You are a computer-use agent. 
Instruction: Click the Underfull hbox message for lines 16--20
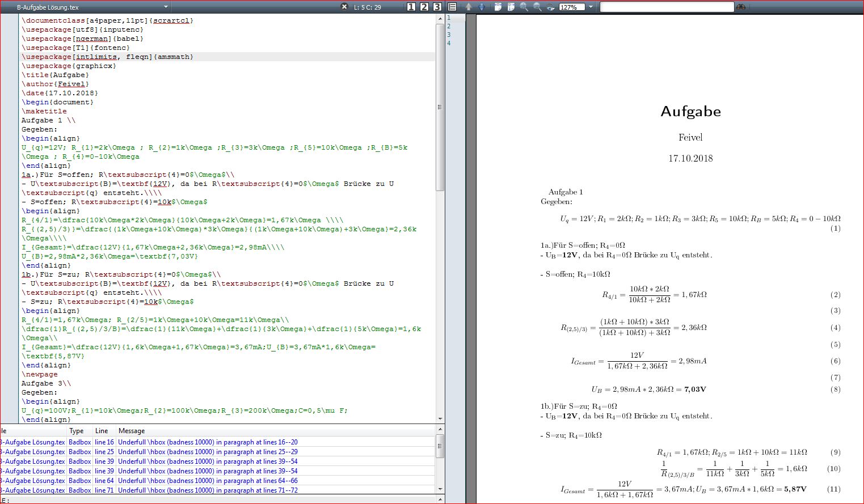coord(208,442)
